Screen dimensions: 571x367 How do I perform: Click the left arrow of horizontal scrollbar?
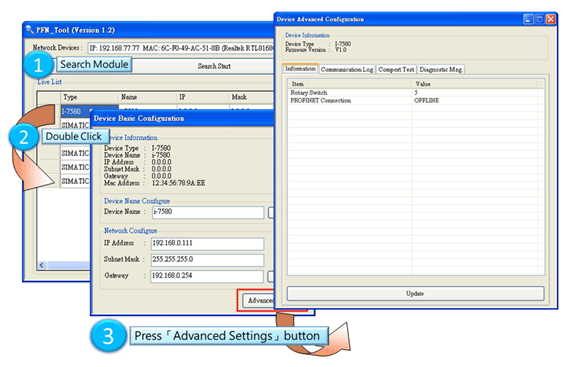pos(42,265)
